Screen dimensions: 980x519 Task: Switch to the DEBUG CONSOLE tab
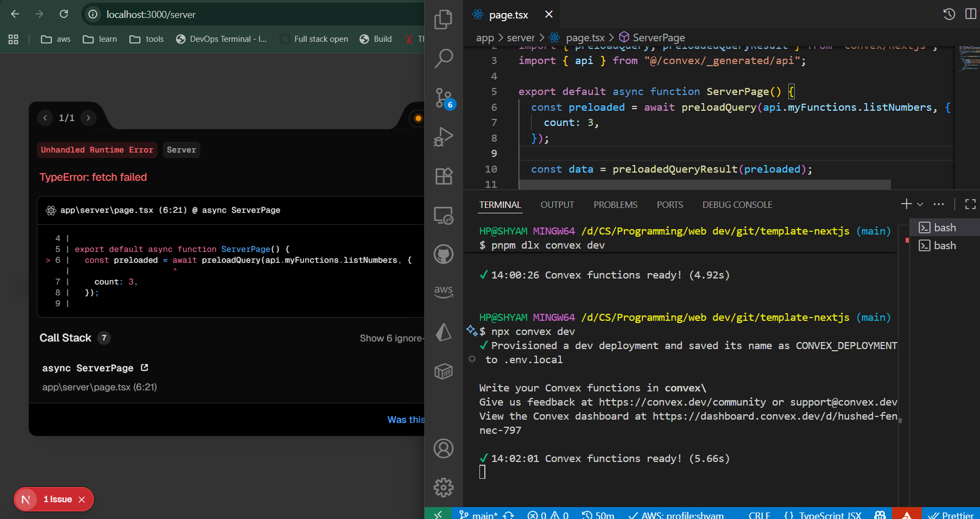[737, 205]
